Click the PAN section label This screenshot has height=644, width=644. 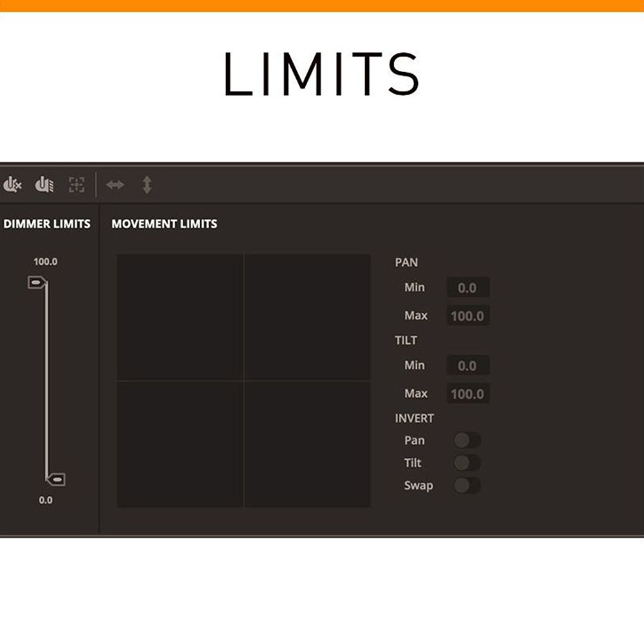pyautogui.click(x=406, y=263)
